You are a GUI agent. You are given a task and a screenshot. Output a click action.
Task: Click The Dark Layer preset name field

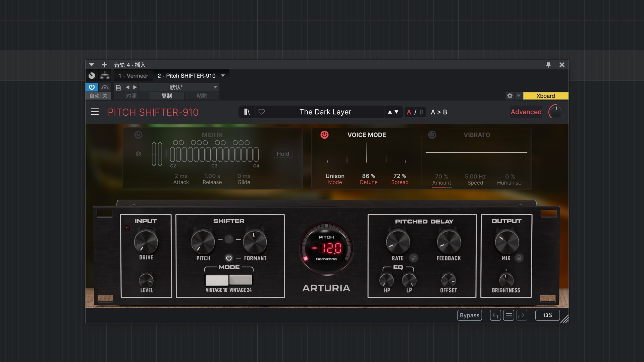[325, 112]
